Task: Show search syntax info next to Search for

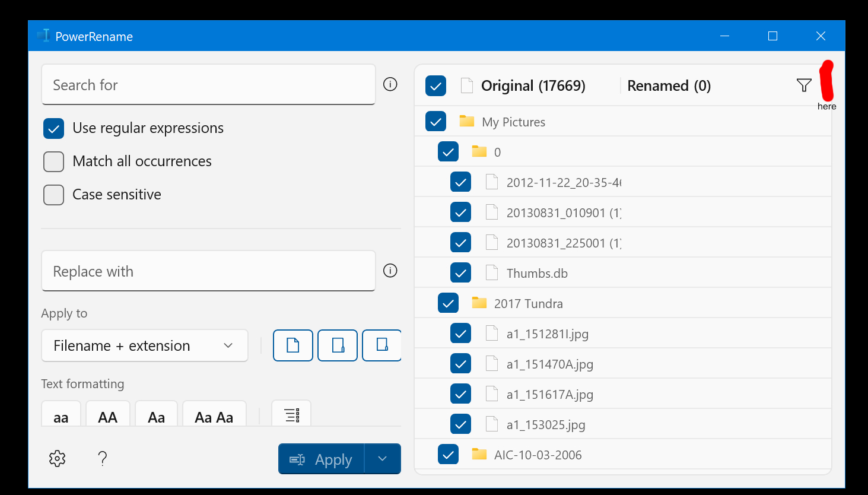Action: coord(390,84)
